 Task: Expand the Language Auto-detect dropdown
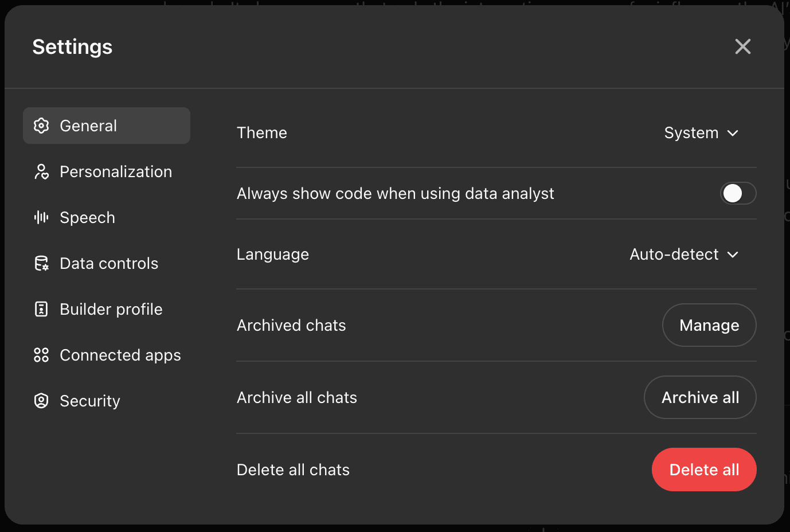click(683, 254)
